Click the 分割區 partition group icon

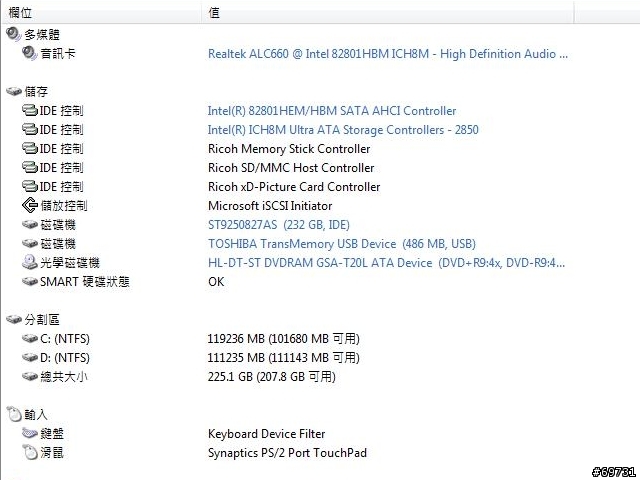(x=14, y=319)
